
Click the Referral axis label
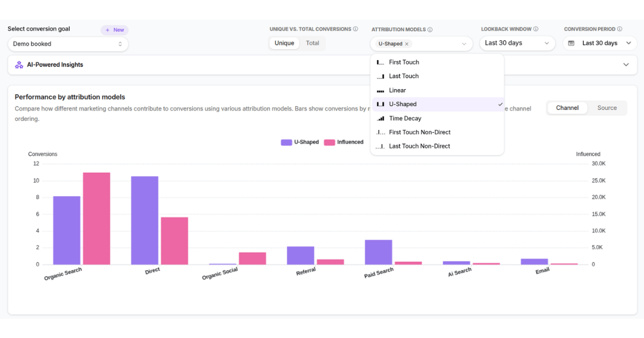[306, 271]
